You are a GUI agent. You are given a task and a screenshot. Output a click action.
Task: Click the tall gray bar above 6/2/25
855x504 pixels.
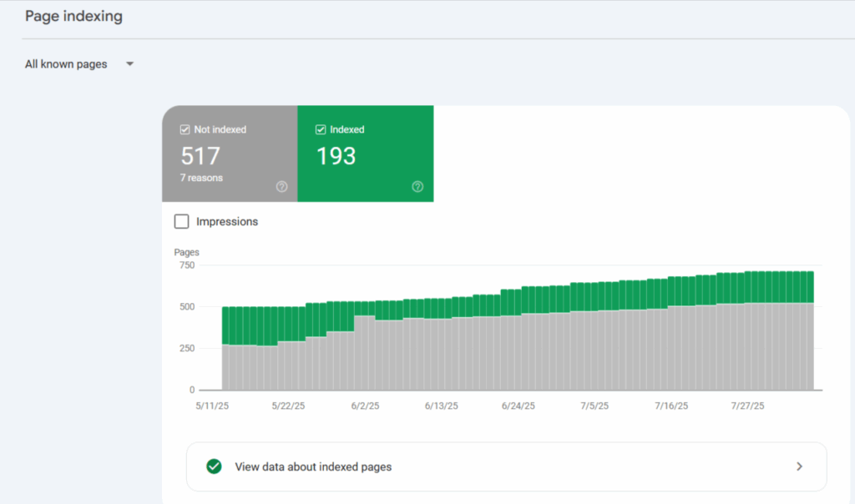coord(365,352)
